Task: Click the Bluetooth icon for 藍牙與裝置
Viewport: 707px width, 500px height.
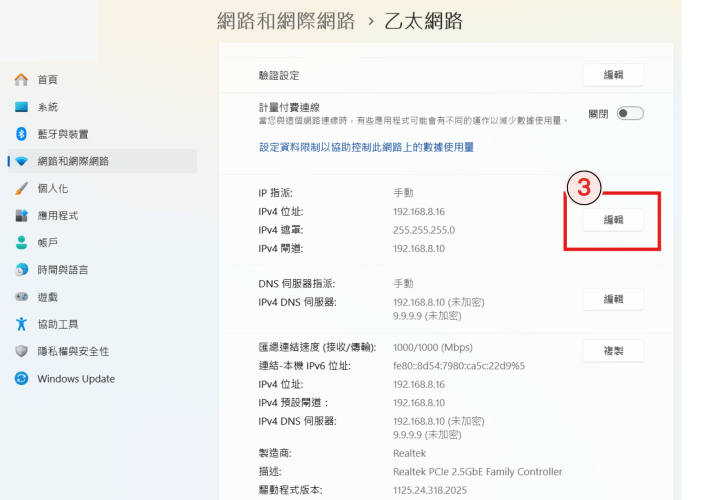Action: click(x=21, y=134)
